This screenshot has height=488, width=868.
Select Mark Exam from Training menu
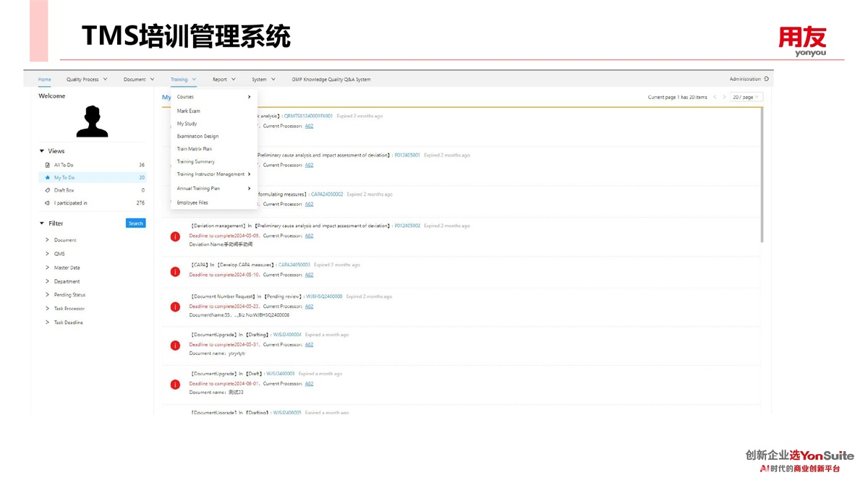point(189,111)
